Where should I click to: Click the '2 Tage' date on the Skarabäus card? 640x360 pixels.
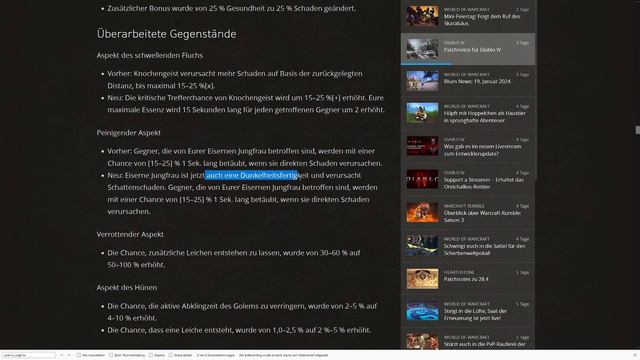(x=522, y=9)
